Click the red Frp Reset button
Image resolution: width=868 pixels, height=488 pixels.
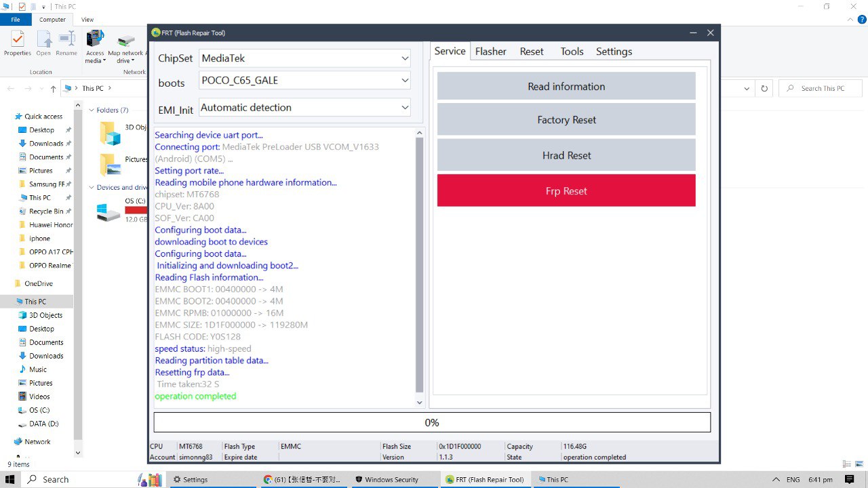(x=566, y=190)
